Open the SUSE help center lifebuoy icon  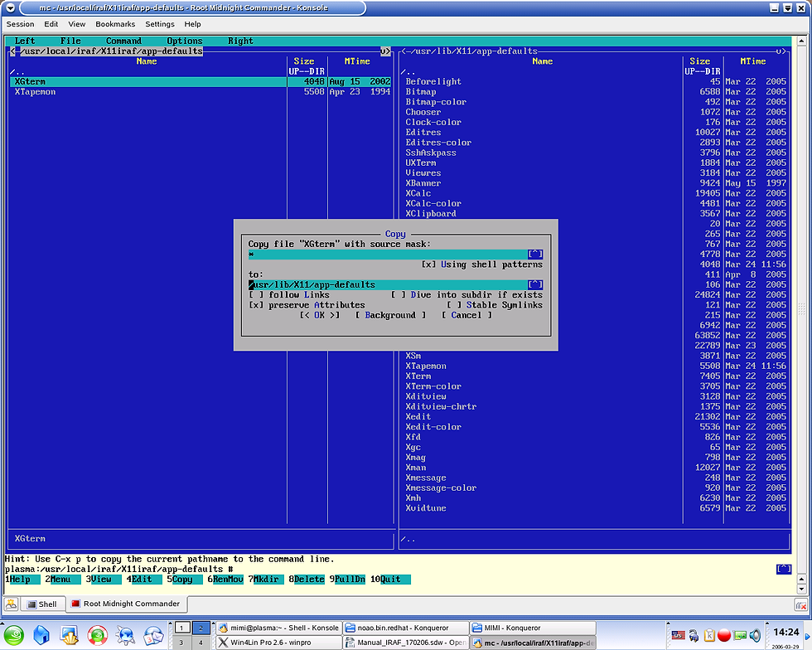point(98,635)
